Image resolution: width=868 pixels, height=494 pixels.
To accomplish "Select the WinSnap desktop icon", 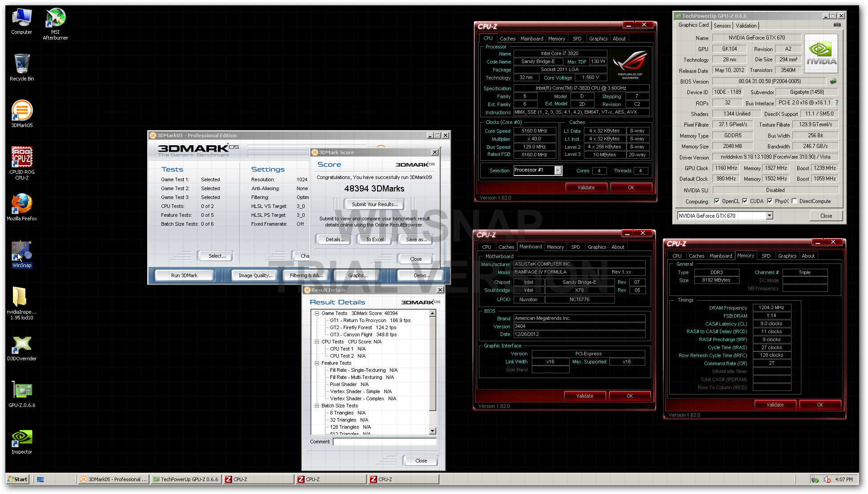I will click(x=22, y=254).
